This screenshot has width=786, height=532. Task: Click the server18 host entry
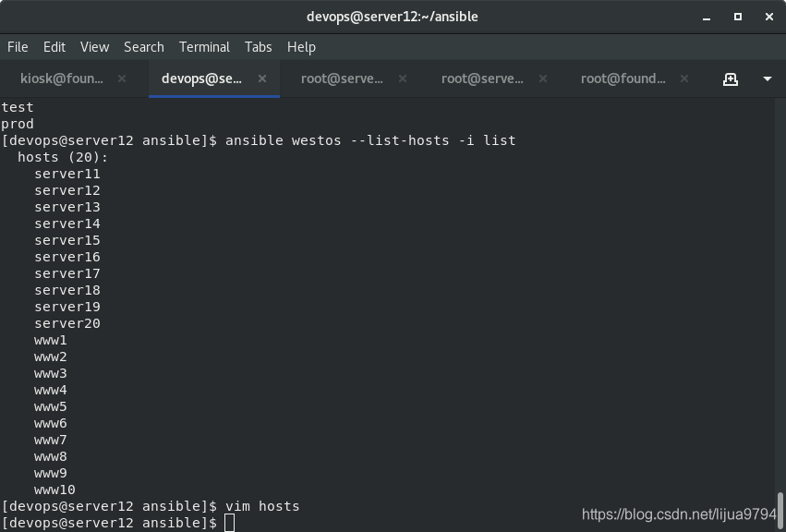pyautogui.click(x=67, y=290)
